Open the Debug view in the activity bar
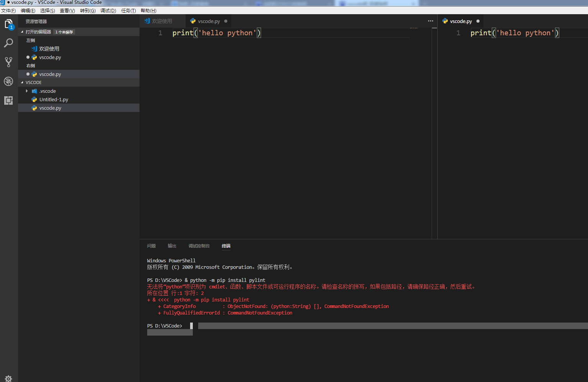Viewport: 588px width, 382px height. pyautogui.click(x=8, y=81)
